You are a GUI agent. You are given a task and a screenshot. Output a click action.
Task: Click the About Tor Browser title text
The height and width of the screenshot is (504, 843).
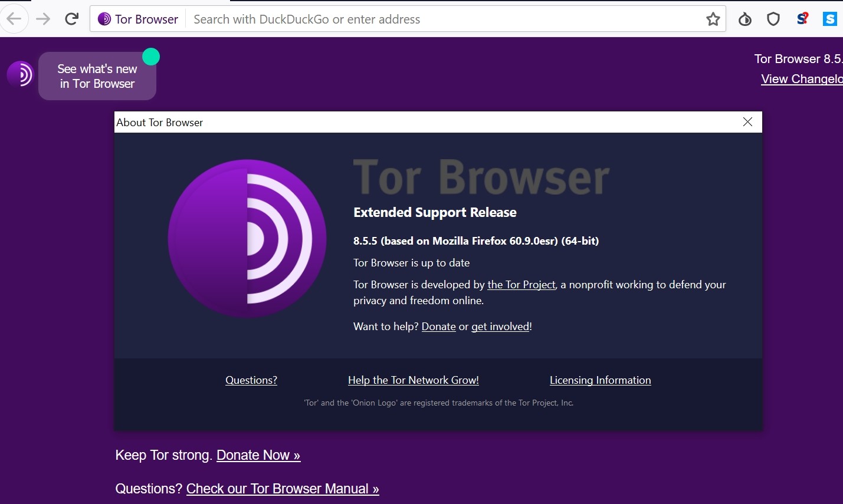(160, 123)
